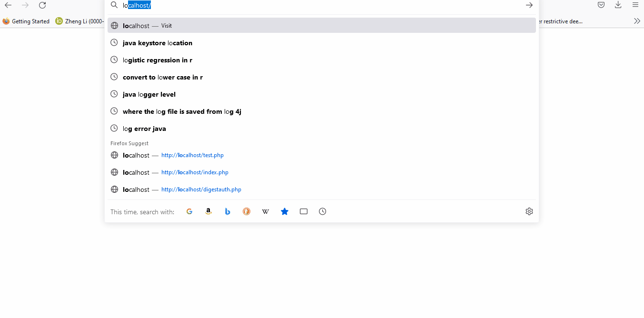Search history using the clock icon
Viewport: 644px width, 318px height.
pyautogui.click(x=323, y=211)
